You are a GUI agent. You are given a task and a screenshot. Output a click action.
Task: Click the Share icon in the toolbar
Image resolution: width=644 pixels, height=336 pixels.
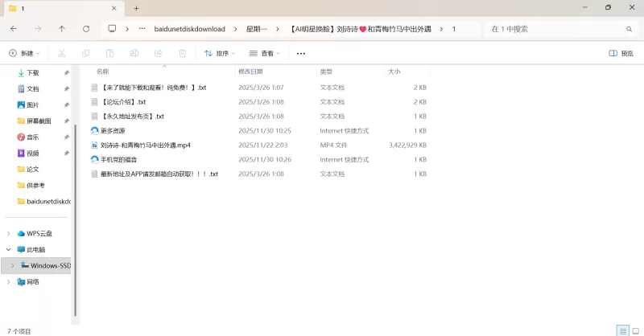(159, 53)
